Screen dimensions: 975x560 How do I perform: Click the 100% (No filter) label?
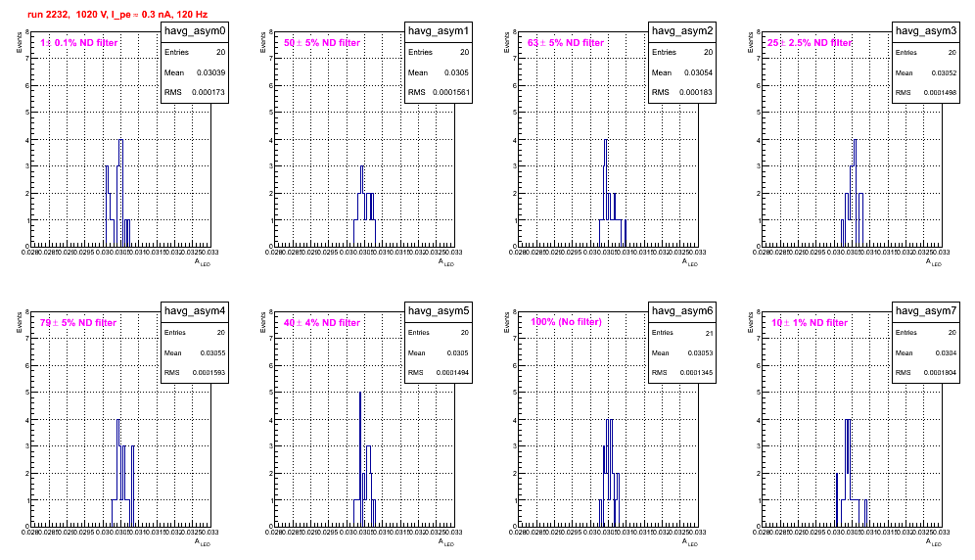click(567, 322)
